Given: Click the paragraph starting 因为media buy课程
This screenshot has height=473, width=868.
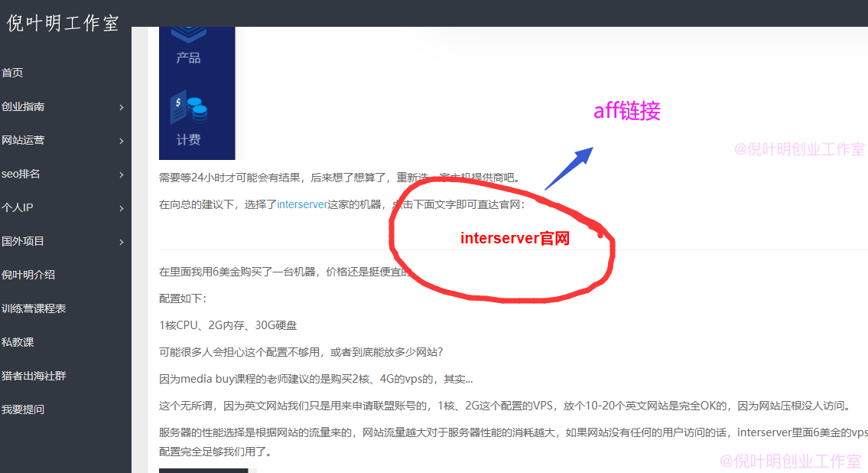Looking at the screenshot, I should pos(316,380).
